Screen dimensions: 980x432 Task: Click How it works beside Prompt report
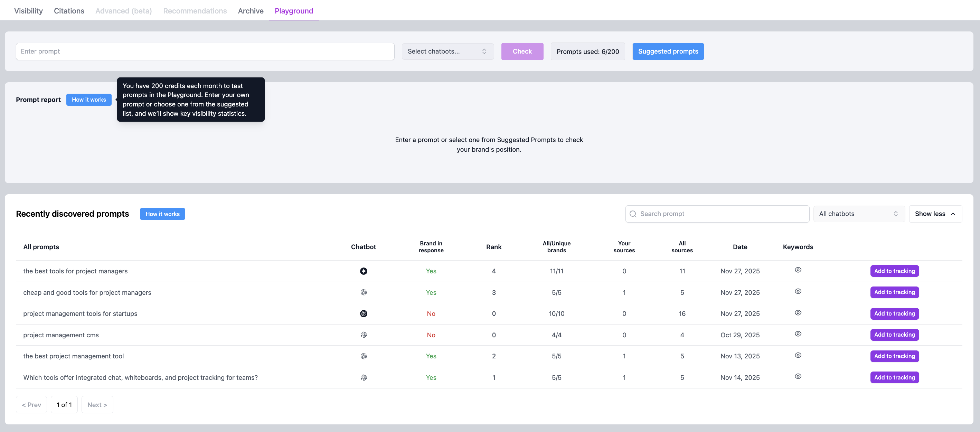pyautogui.click(x=89, y=100)
